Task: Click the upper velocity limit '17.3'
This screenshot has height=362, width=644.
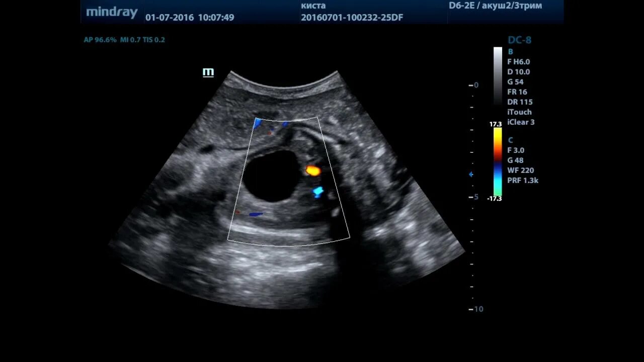Action: (x=496, y=124)
